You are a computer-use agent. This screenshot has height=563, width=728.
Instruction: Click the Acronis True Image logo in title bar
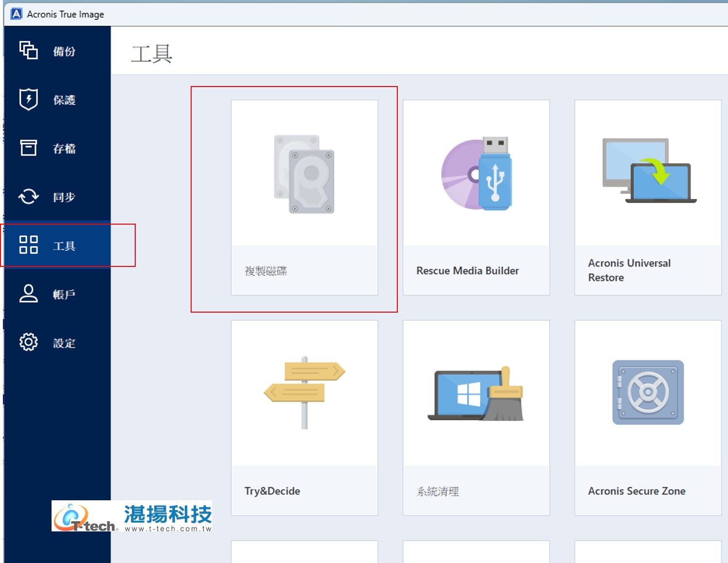(17, 14)
